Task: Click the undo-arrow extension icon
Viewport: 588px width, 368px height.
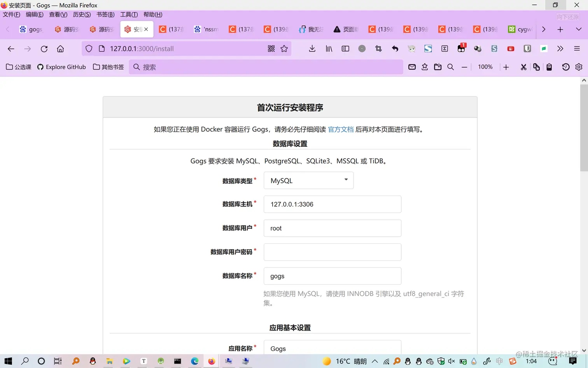Action: (395, 49)
